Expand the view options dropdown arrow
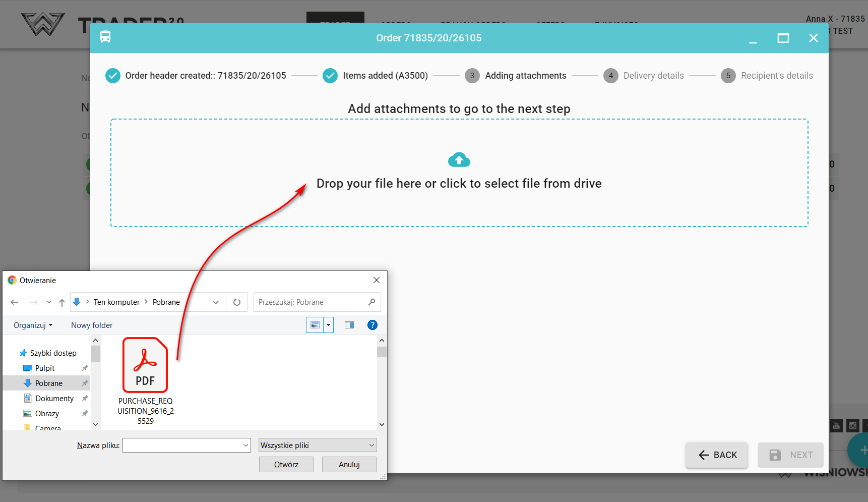This screenshot has width=868, height=502. [328, 325]
